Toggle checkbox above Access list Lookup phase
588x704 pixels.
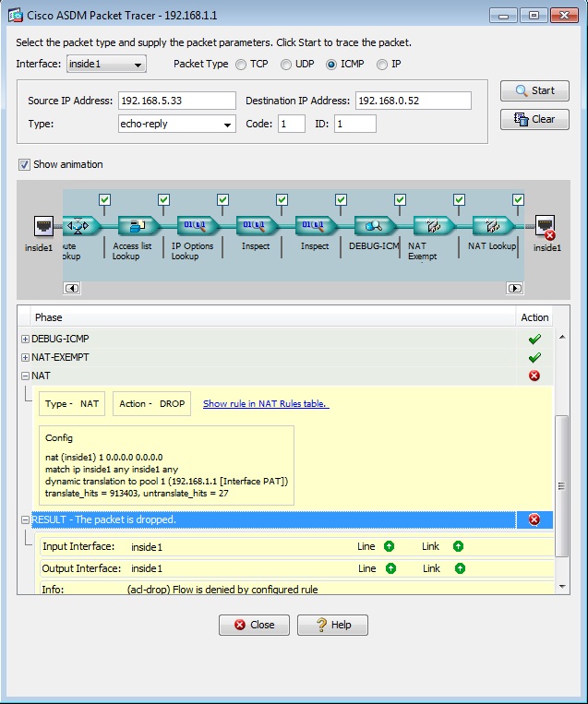(x=163, y=199)
